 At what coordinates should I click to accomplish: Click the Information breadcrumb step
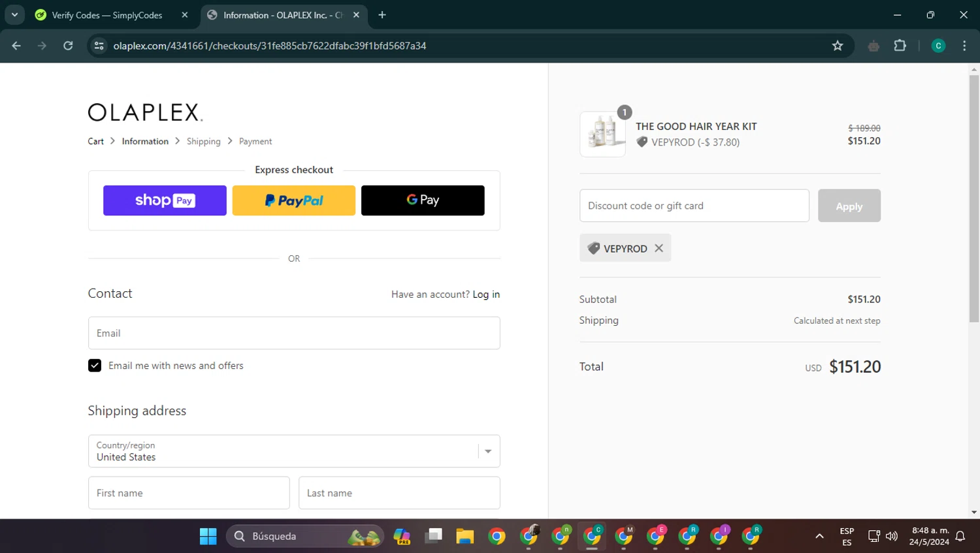(x=145, y=141)
